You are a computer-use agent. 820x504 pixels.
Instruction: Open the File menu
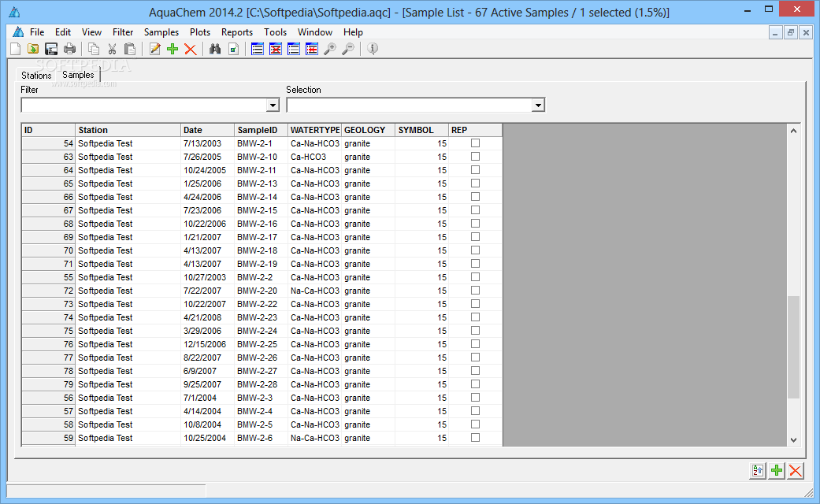(36, 31)
